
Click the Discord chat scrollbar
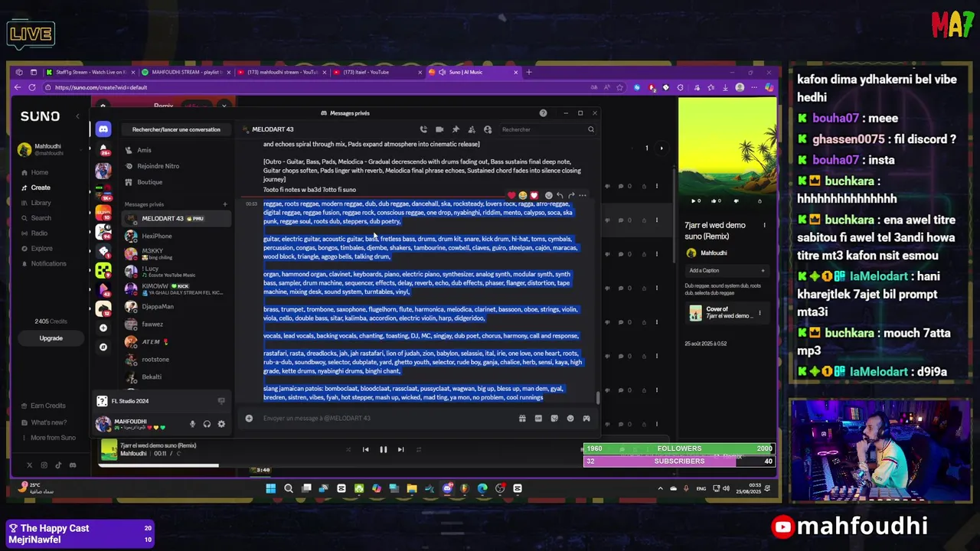pyautogui.click(x=598, y=397)
